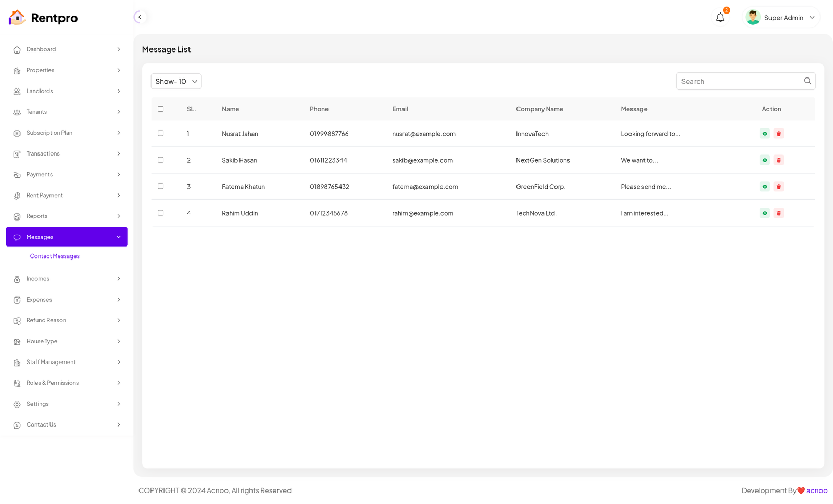Delete Rahim Uddin's message with the red trash icon
Viewport: 833px width, 504px height.
778,213
